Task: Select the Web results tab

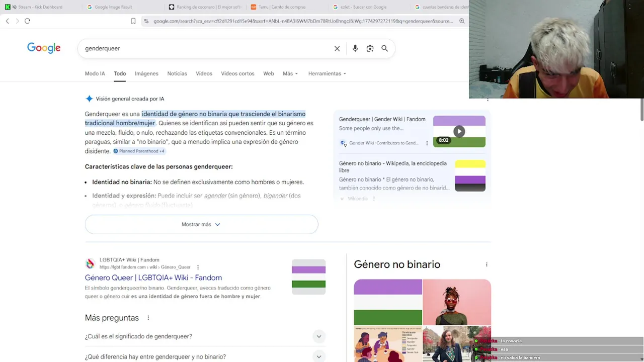Action: tap(269, 74)
